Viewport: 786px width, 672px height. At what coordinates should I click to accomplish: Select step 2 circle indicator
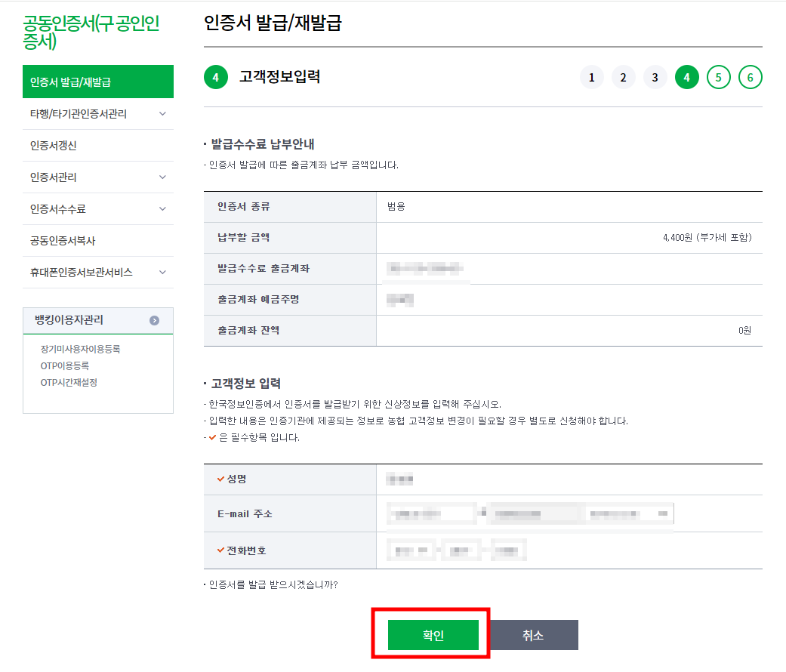[623, 77]
